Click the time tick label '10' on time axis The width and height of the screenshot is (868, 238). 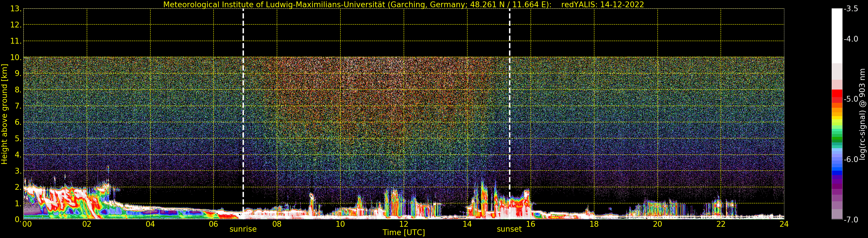click(340, 224)
